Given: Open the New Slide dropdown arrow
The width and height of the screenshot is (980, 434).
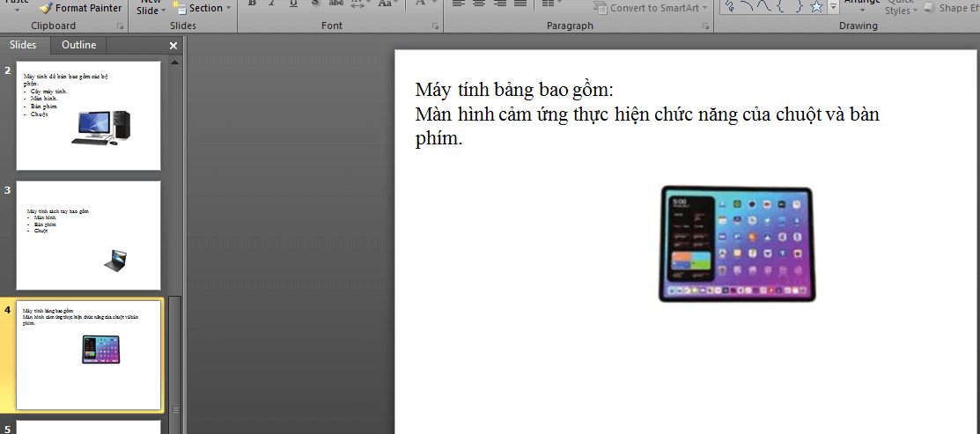Looking at the screenshot, I should 165,11.
